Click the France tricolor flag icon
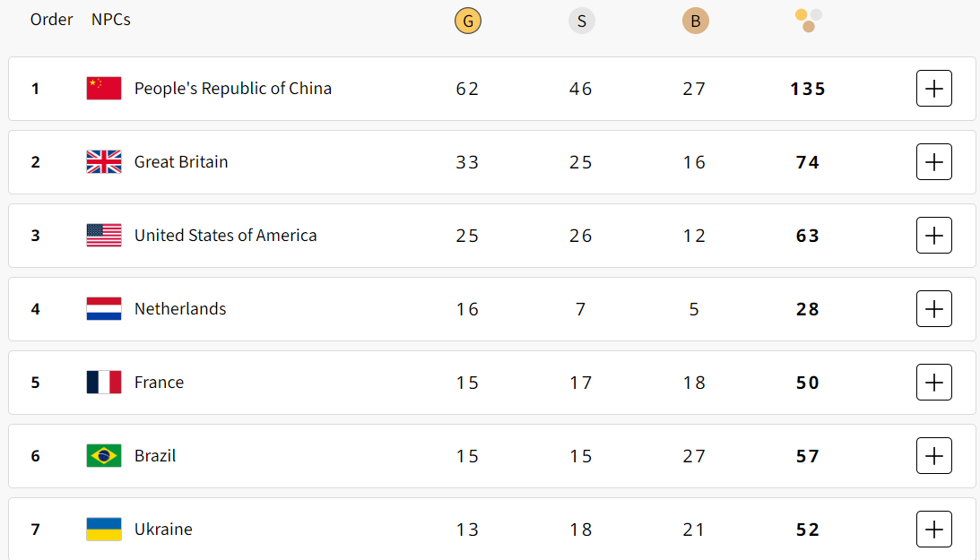 coord(104,383)
